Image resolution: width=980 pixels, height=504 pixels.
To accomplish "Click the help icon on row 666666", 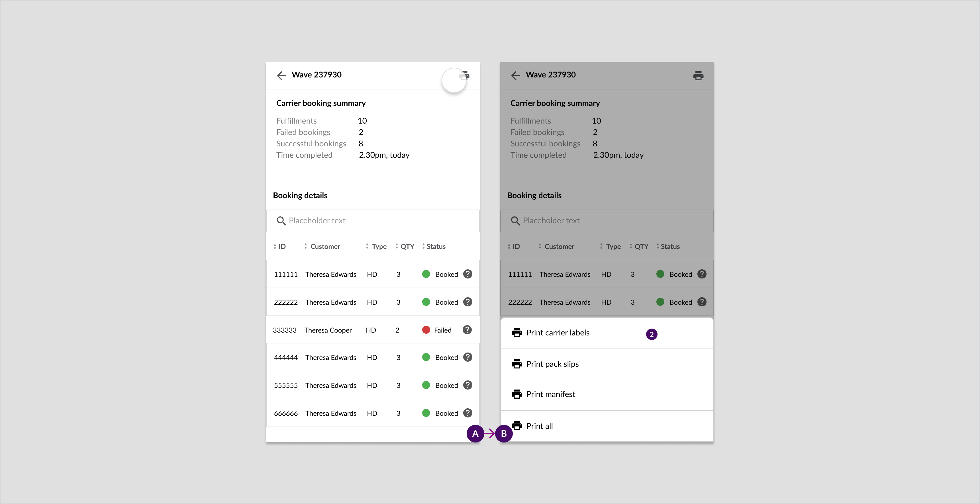I will tap(467, 413).
